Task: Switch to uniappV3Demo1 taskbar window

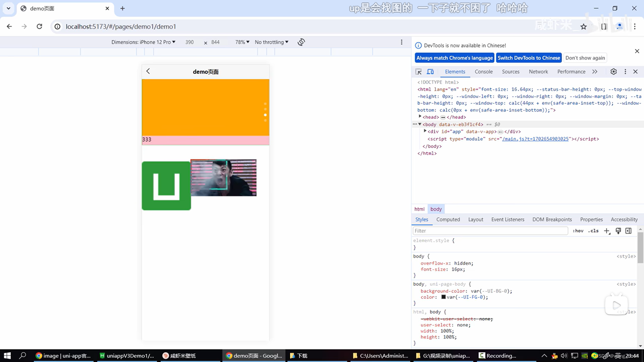Action: coord(127,356)
